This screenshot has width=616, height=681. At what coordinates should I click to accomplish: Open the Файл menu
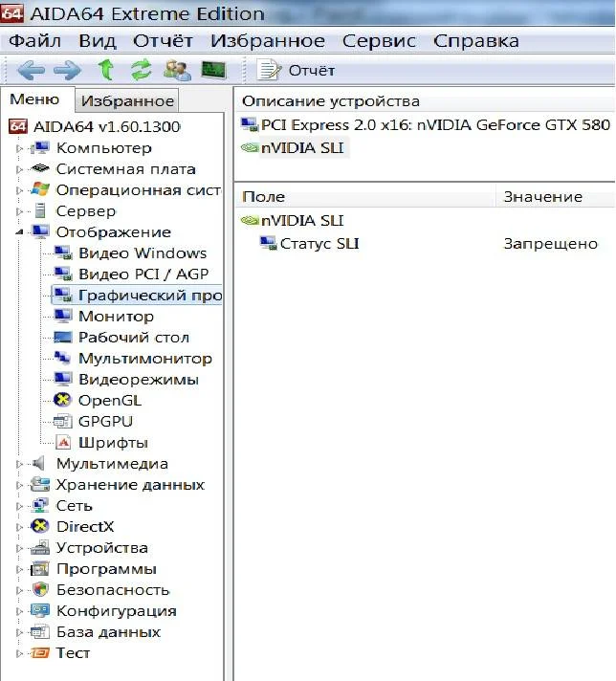tap(34, 41)
